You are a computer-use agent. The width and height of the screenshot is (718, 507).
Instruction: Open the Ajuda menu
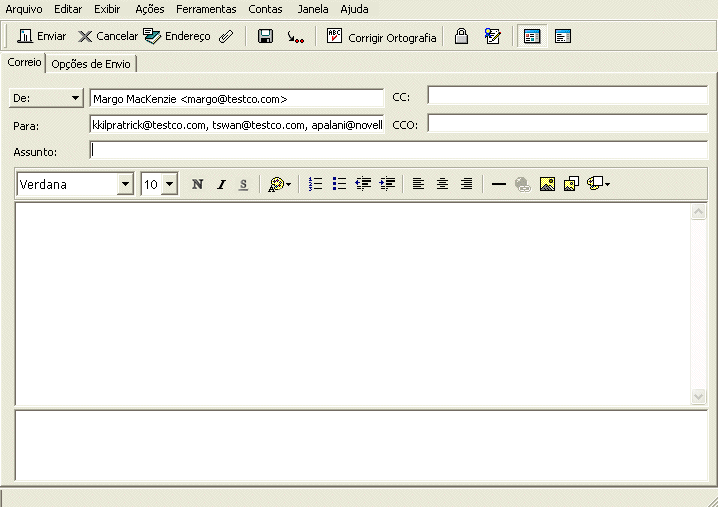coord(354,9)
